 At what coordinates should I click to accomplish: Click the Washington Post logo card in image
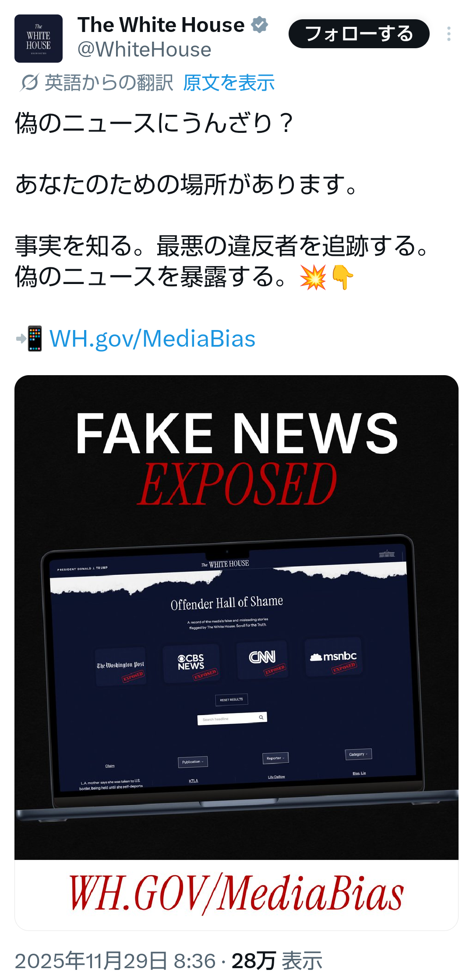tap(121, 666)
